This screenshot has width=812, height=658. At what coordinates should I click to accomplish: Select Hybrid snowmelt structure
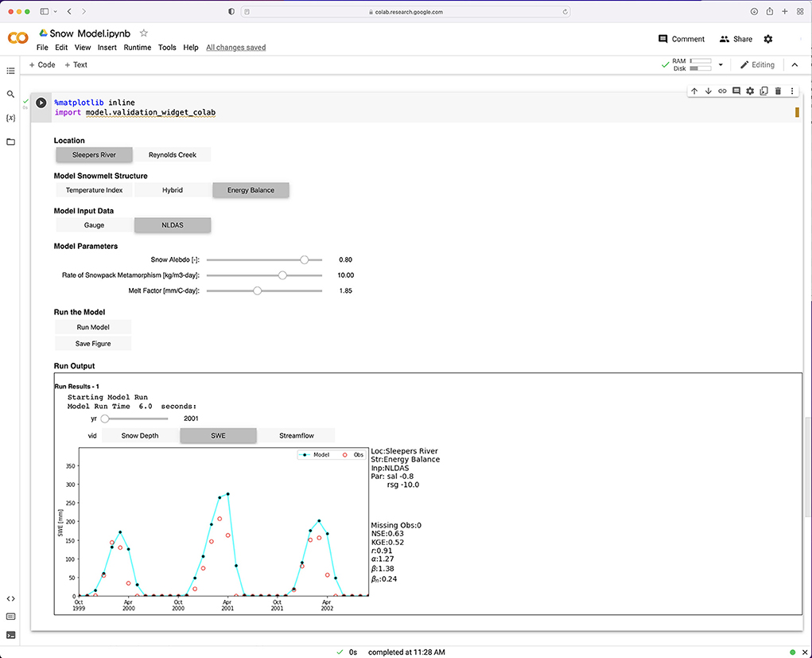point(173,190)
